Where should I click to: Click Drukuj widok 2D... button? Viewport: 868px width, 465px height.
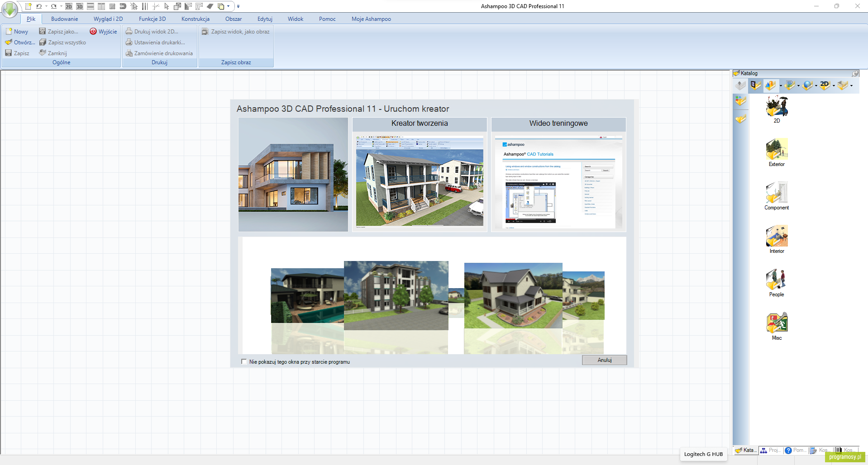tap(152, 32)
